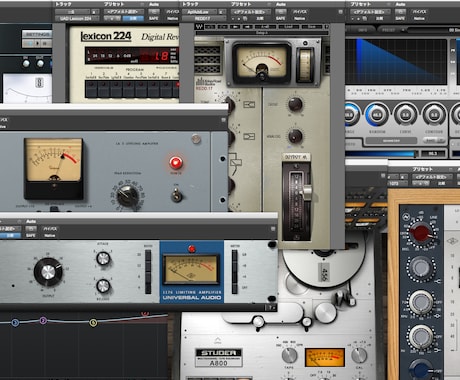
Task: Open the 1073 plug-in selector
Action: click(x=398, y=183)
